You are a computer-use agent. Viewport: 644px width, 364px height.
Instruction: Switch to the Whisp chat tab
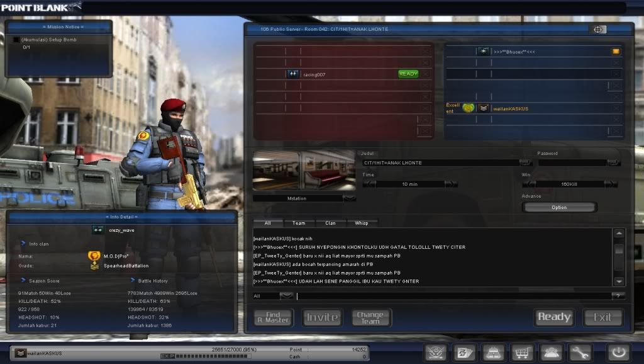(x=362, y=223)
